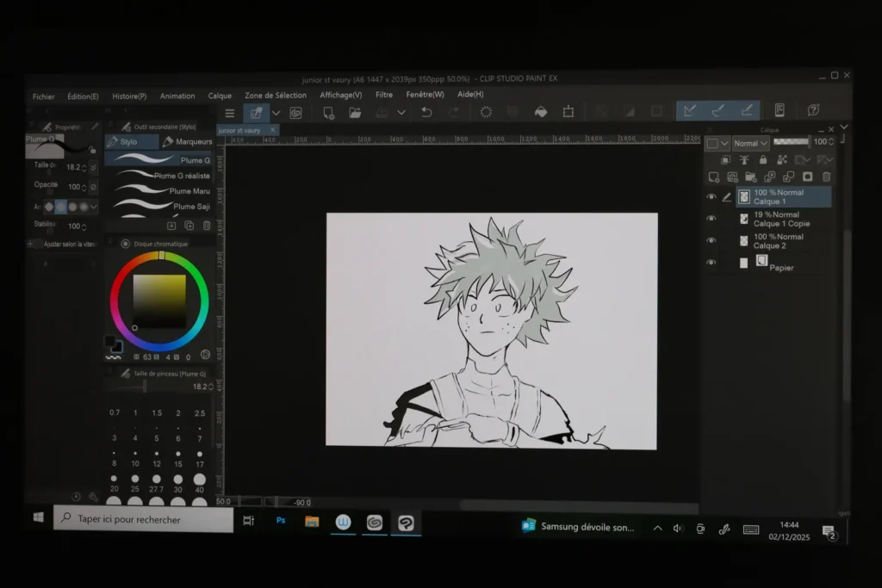Image resolution: width=882 pixels, height=588 pixels.
Task: Click the Clear (dotted circle) icon
Action: 486,112
